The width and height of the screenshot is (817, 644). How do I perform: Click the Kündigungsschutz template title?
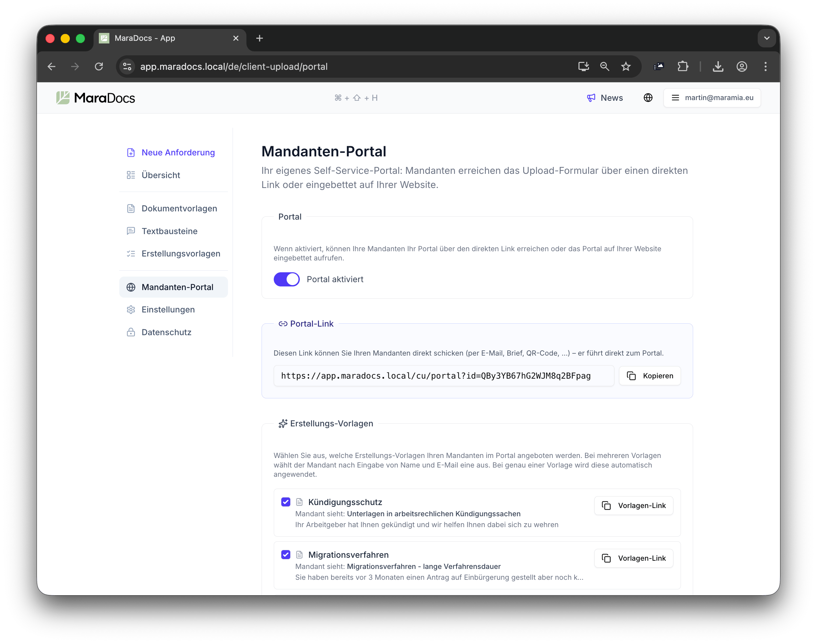[345, 502]
